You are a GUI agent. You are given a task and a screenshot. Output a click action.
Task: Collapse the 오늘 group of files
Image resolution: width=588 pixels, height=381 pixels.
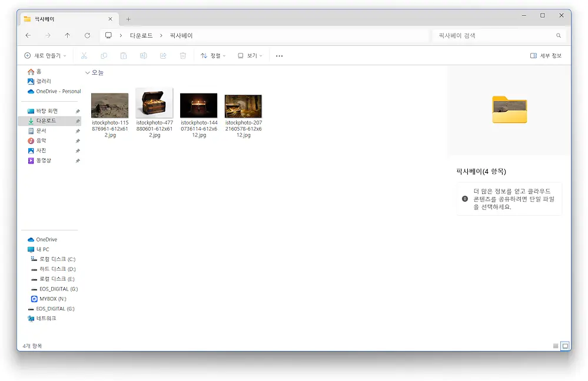click(x=88, y=72)
